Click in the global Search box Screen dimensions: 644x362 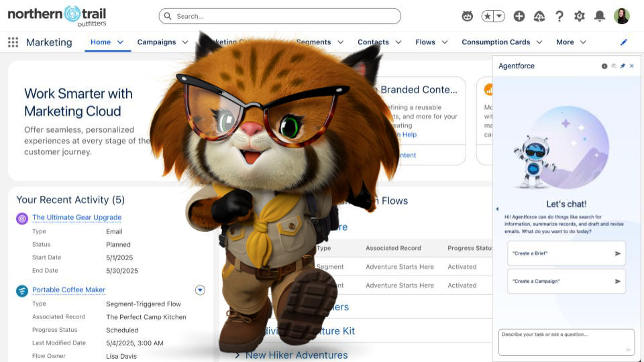pyautogui.click(x=280, y=16)
